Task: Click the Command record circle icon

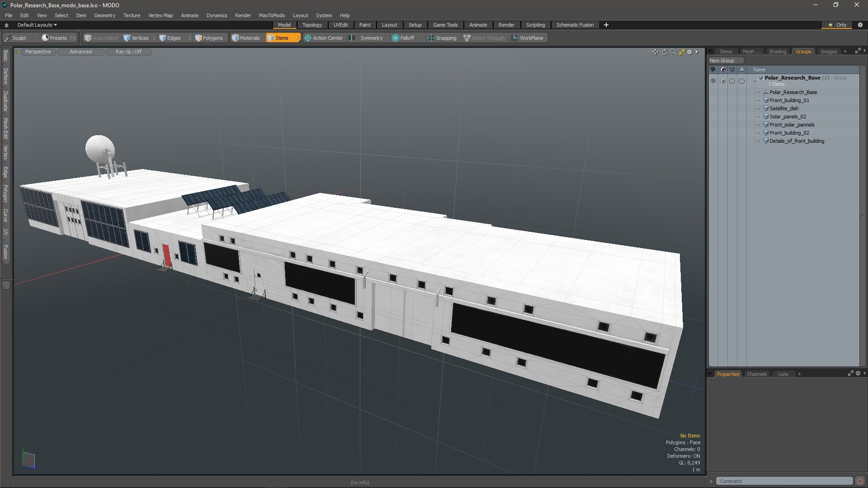Action: pyautogui.click(x=860, y=481)
